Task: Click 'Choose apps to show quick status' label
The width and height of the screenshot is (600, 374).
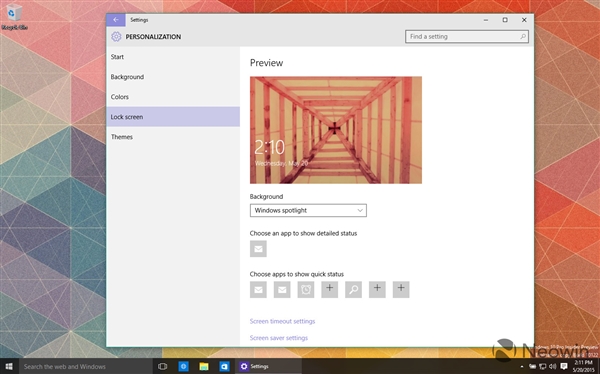Action: [297, 274]
